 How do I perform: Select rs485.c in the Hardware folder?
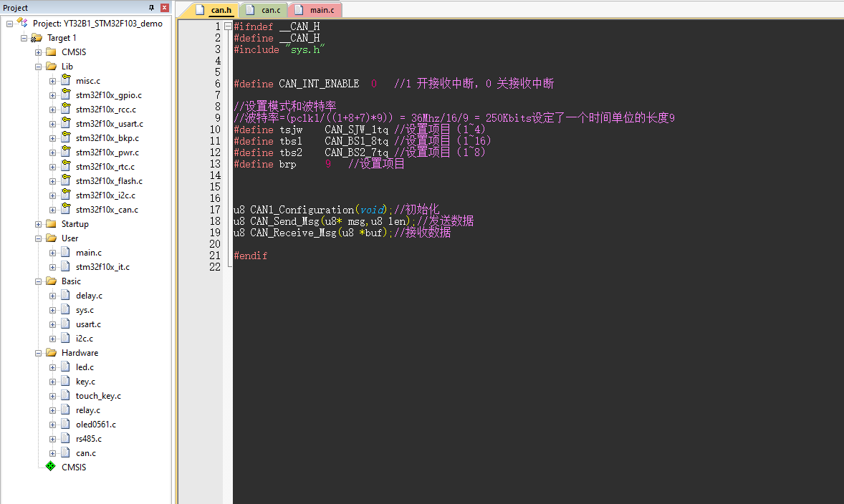tap(88, 439)
